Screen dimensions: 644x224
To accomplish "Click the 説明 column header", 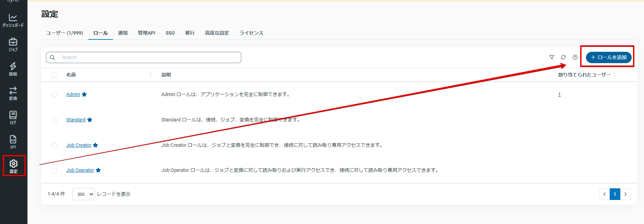I will tap(166, 75).
